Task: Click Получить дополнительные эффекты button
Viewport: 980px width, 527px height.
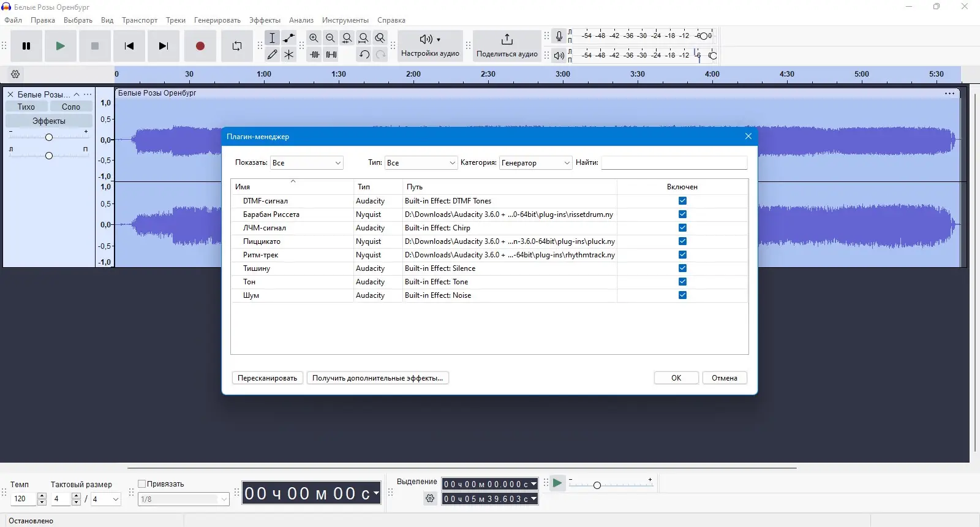Action: tap(378, 378)
